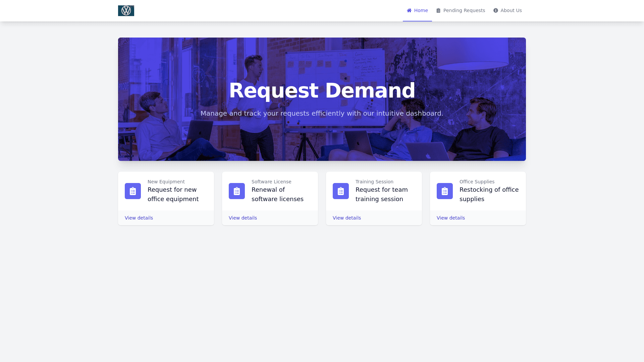Click the Volkswagen logo in header
Screen dimensions: 644x362
tap(126, 11)
